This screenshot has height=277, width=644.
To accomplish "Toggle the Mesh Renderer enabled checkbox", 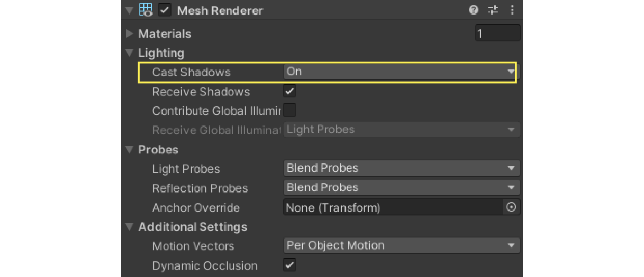I will 164,10.
